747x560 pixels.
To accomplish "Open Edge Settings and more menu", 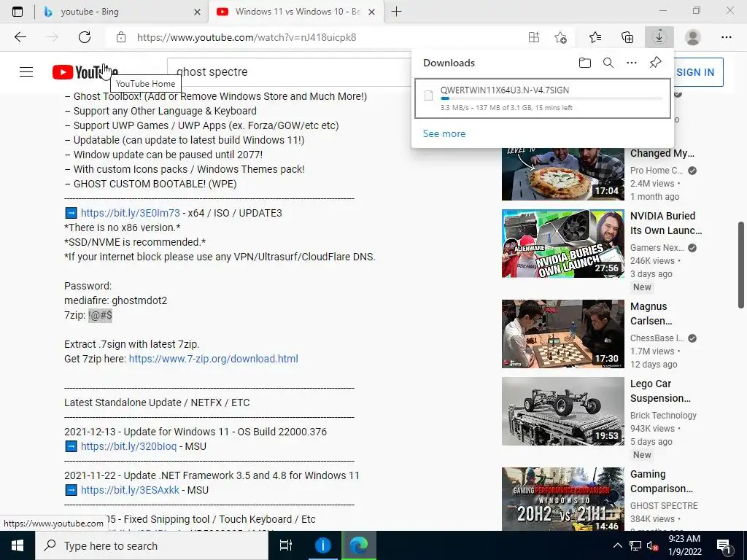I will tap(726, 37).
